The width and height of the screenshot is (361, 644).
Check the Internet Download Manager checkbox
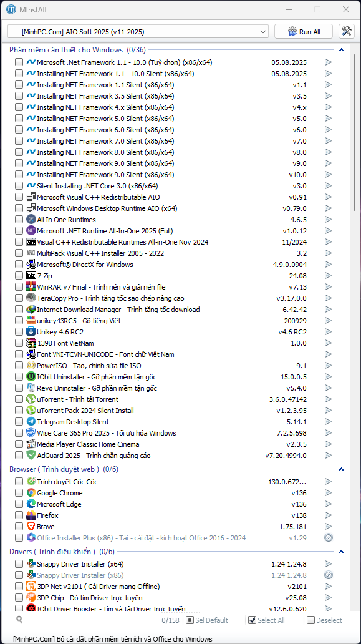click(x=19, y=310)
